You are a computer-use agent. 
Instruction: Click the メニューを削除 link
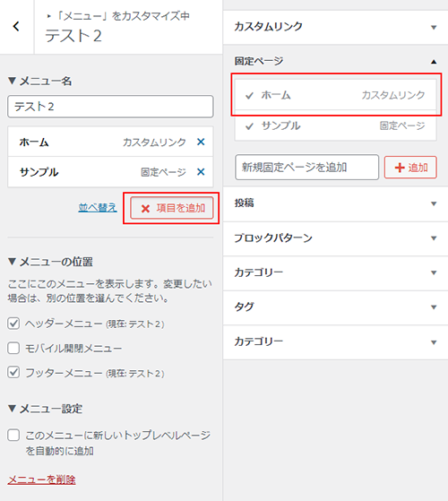[41, 479]
